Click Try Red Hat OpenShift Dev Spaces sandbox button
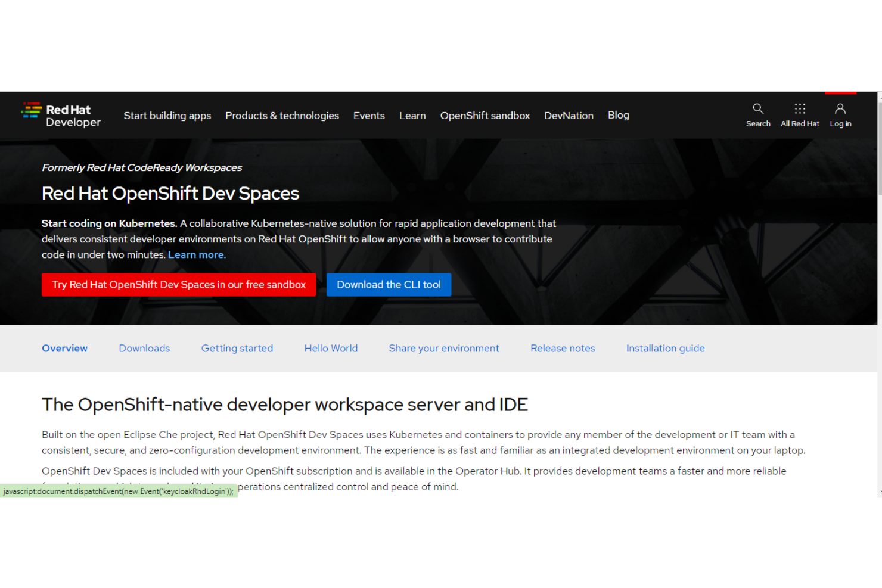882x588 pixels. 178,284
